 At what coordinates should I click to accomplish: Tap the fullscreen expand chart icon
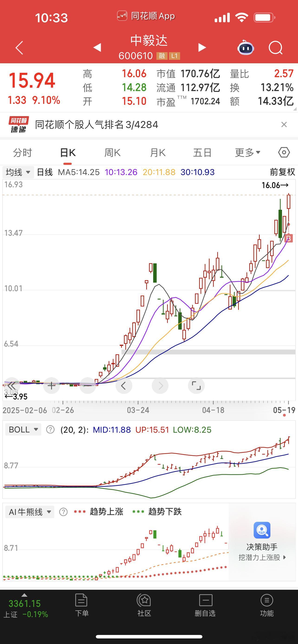tap(196, 386)
